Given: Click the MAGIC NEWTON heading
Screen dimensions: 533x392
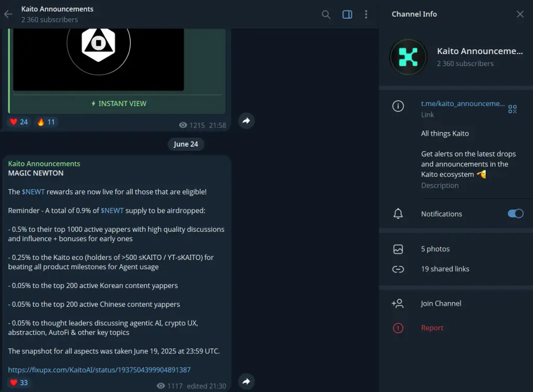Looking at the screenshot, I should [36, 173].
